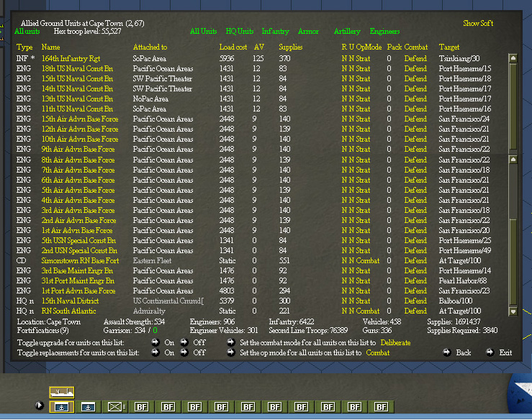Click 'Balboa/100' target text
The image size is (532, 420).
tap(455, 301)
